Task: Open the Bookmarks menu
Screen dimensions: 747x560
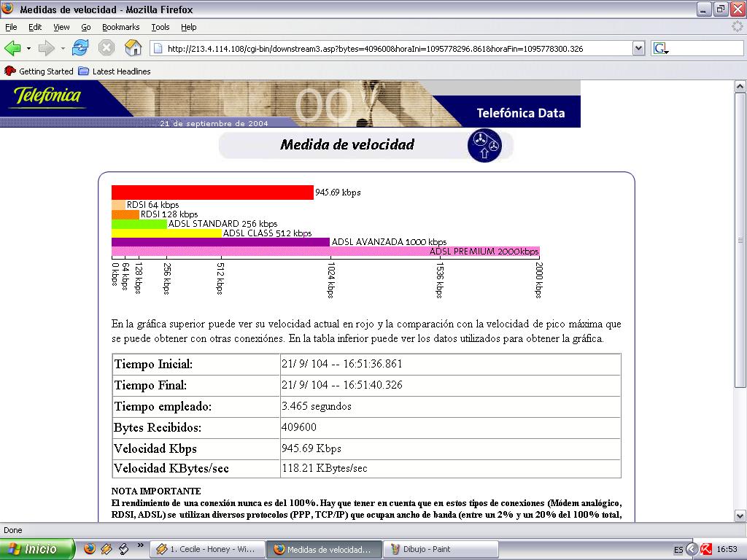Action: coord(120,27)
